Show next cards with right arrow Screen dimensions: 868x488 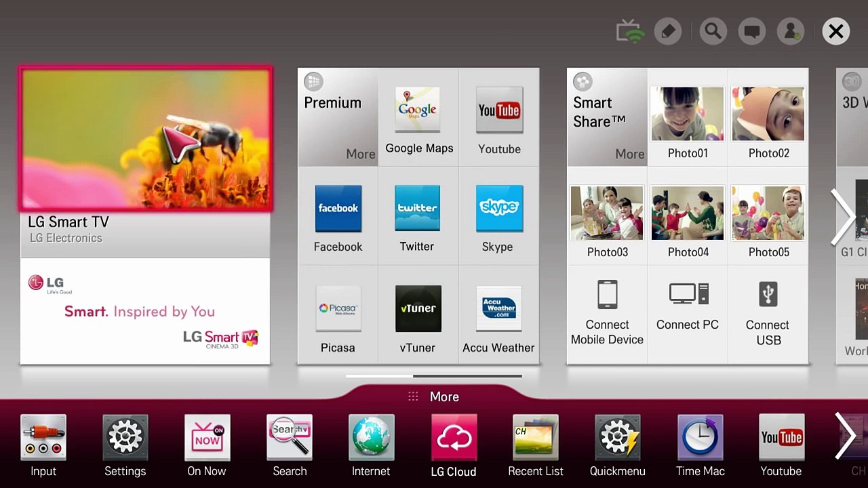pyautogui.click(x=843, y=217)
